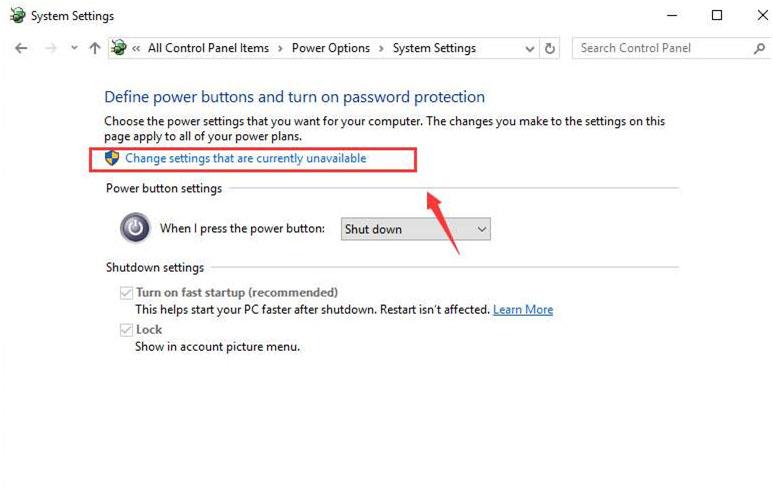This screenshot has width=773, height=489.
Task: Click the Search Control Panel field
Action: (660, 48)
